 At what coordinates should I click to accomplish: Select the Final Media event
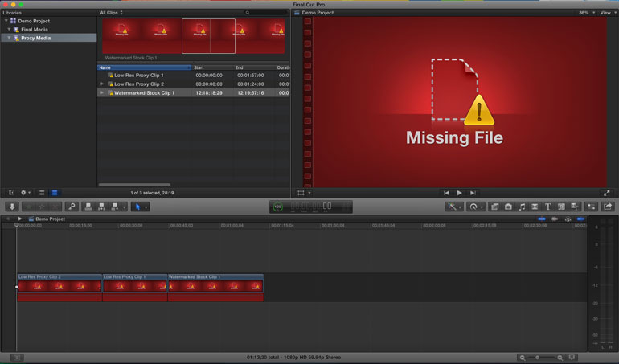(35, 30)
